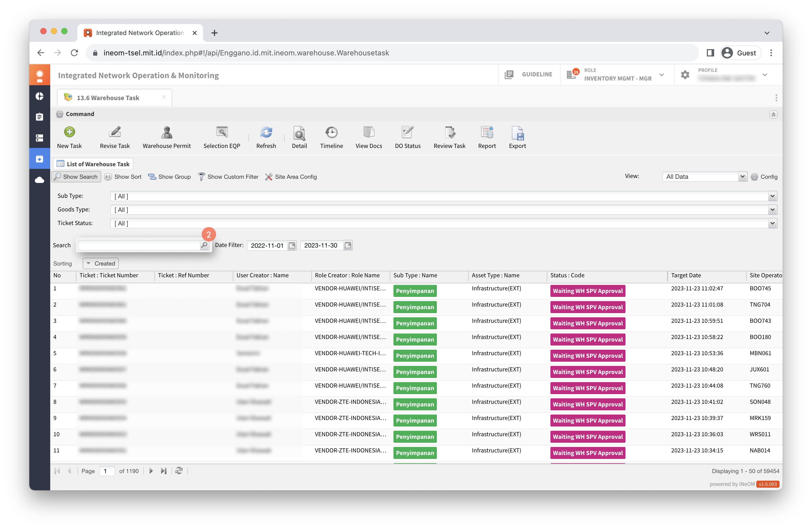Screen dimensions: 812x529
Task: Expand the Profile menu chevron
Action: pyautogui.click(x=765, y=75)
